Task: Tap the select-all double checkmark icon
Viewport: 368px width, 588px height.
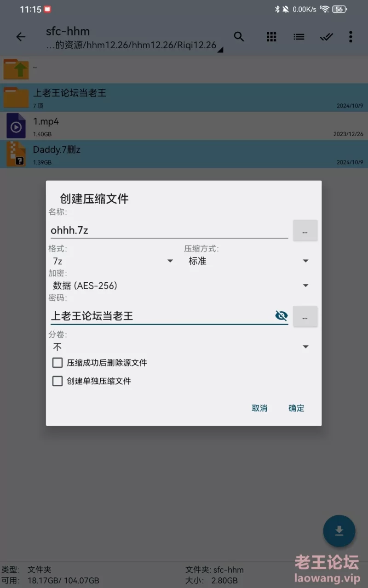Action: 326,37
